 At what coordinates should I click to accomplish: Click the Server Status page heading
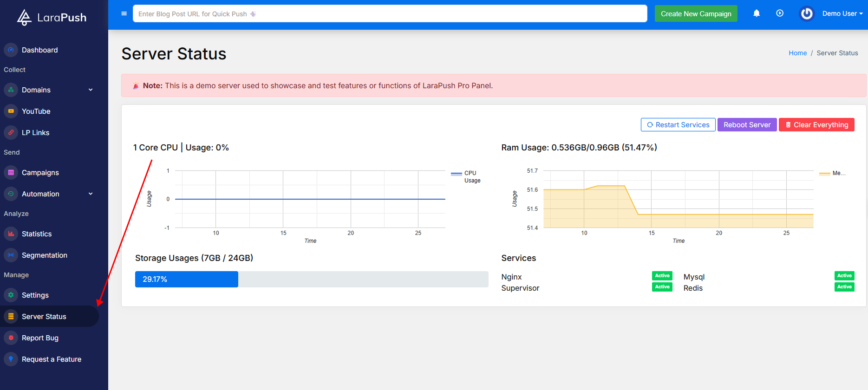[x=174, y=54]
